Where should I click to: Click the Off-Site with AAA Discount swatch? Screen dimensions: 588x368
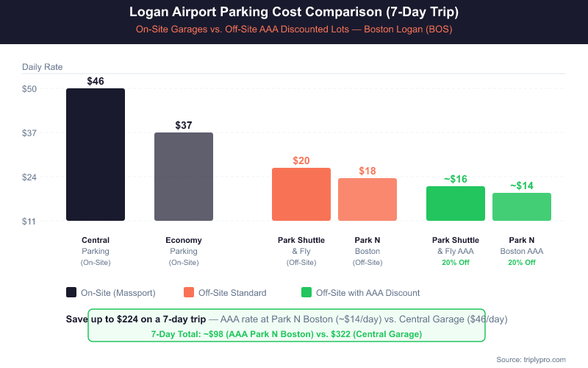[x=306, y=292]
